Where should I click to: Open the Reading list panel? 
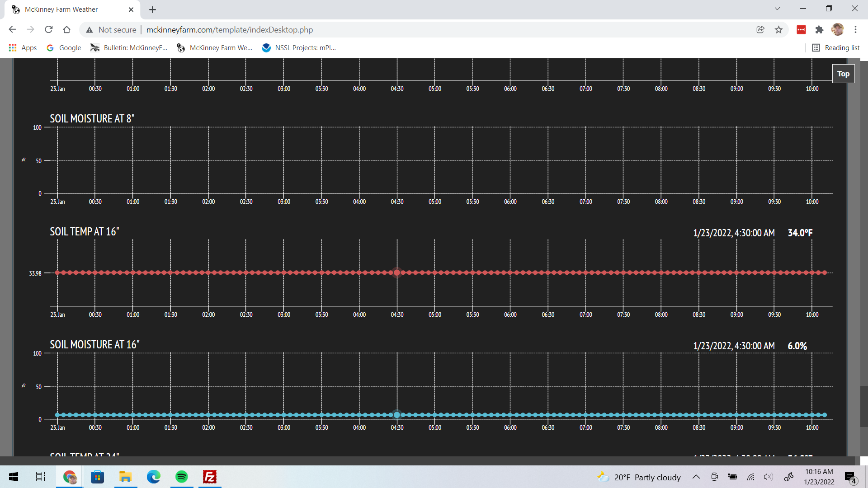click(x=836, y=48)
